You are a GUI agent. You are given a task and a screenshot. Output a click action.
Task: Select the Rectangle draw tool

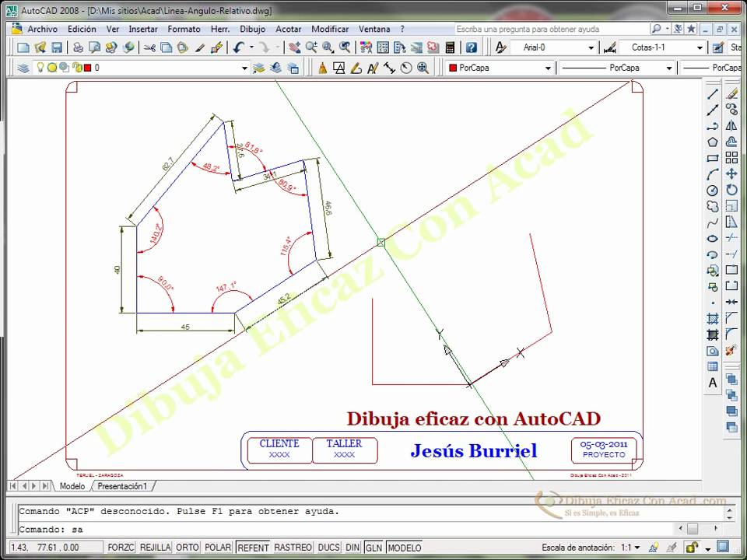coord(712,158)
